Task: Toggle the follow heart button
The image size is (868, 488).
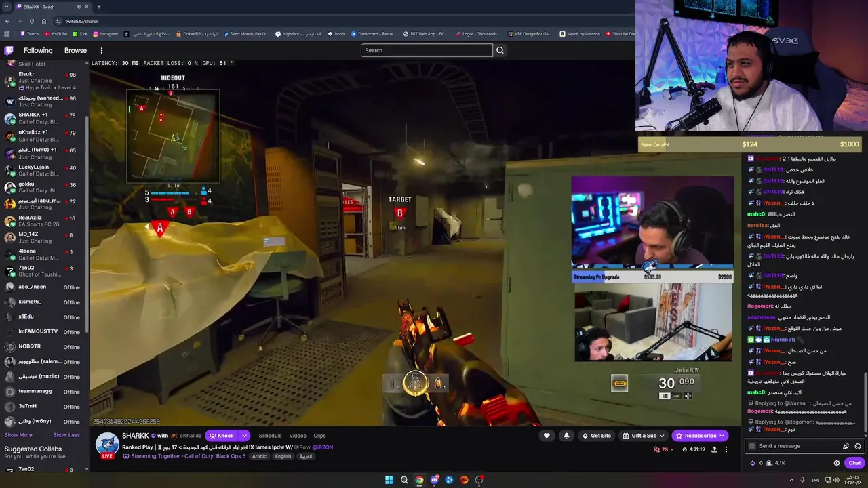Action: click(x=547, y=436)
